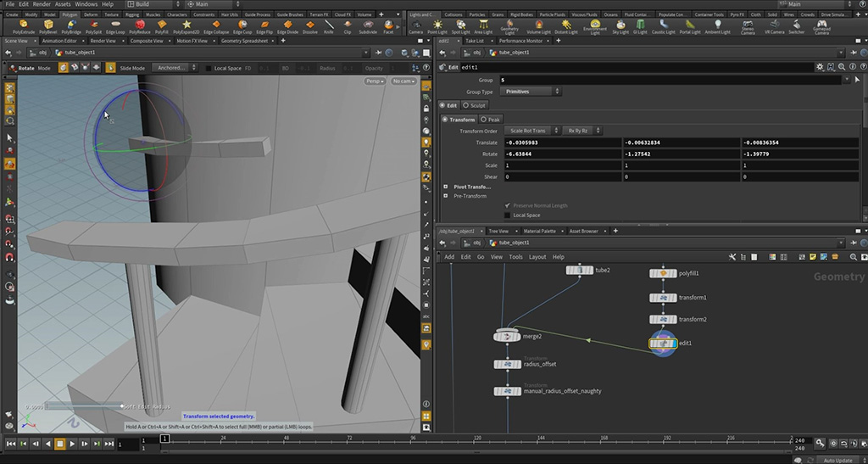
Task: Click the Sky Light shelf icon
Action: coord(620,25)
